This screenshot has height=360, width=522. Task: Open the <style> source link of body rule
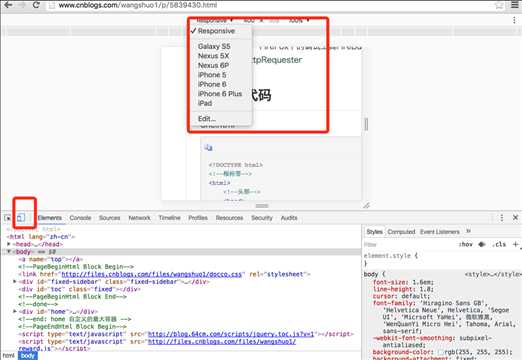pos(493,274)
